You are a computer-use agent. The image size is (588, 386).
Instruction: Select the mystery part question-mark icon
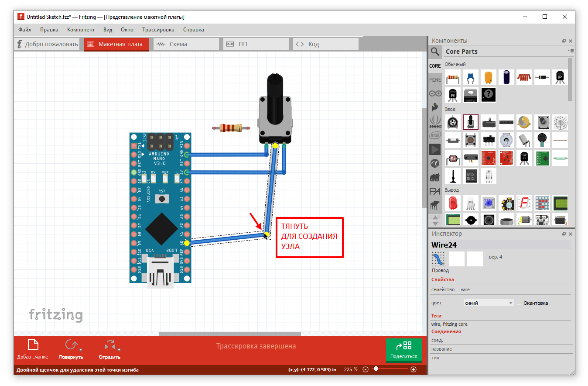click(x=489, y=95)
